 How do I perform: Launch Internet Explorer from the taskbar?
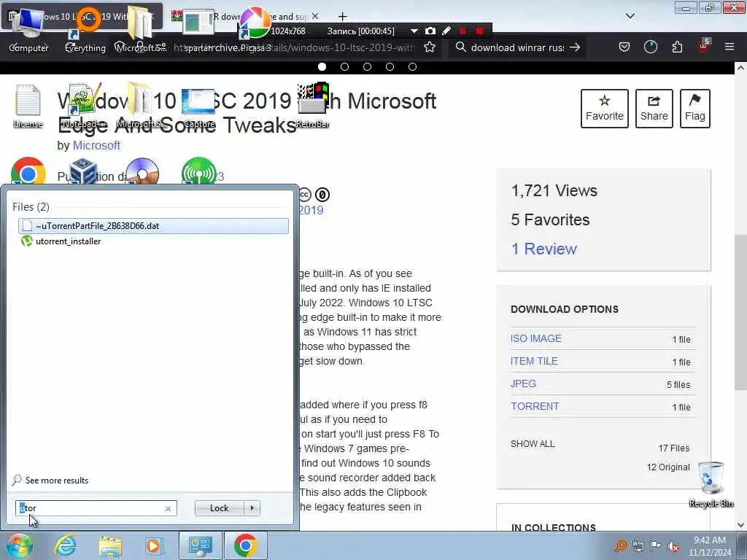(65, 545)
